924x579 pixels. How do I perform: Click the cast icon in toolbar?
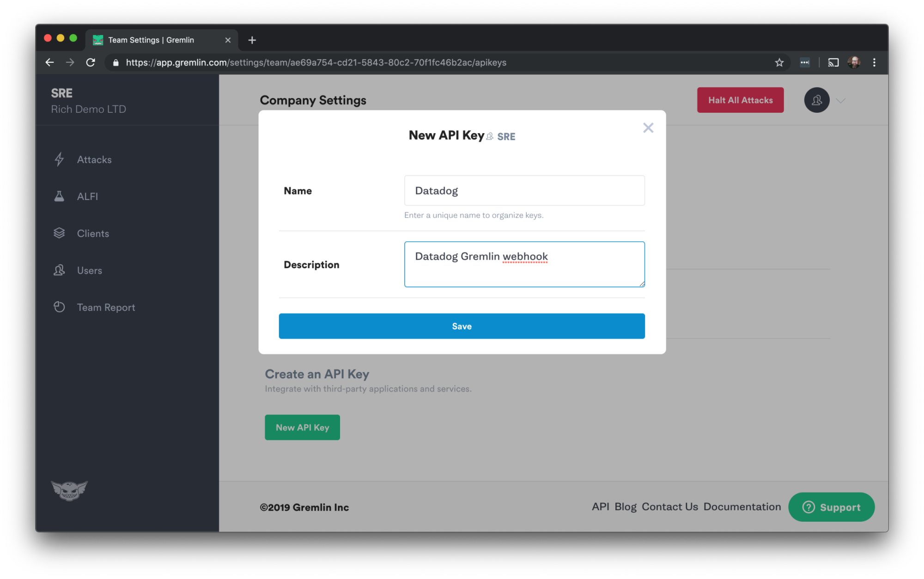click(x=833, y=62)
